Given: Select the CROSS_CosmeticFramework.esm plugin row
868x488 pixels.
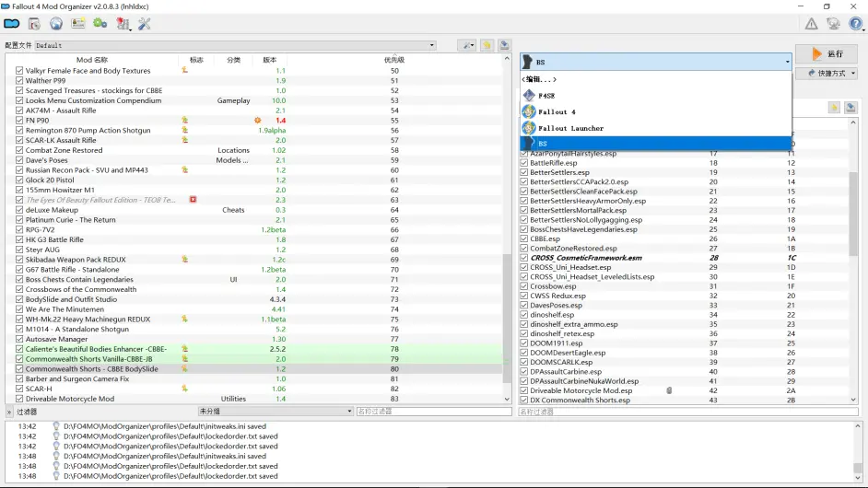Looking at the screenshot, I should 684,258.
